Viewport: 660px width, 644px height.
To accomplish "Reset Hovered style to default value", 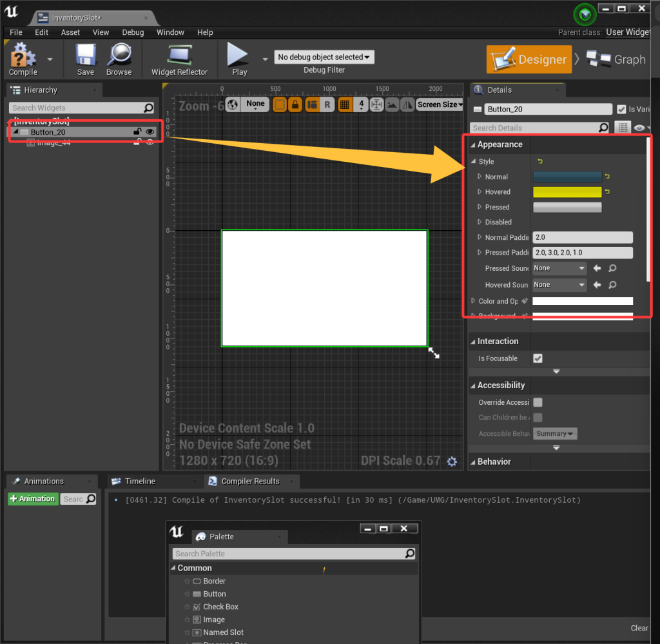I will pos(607,191).
